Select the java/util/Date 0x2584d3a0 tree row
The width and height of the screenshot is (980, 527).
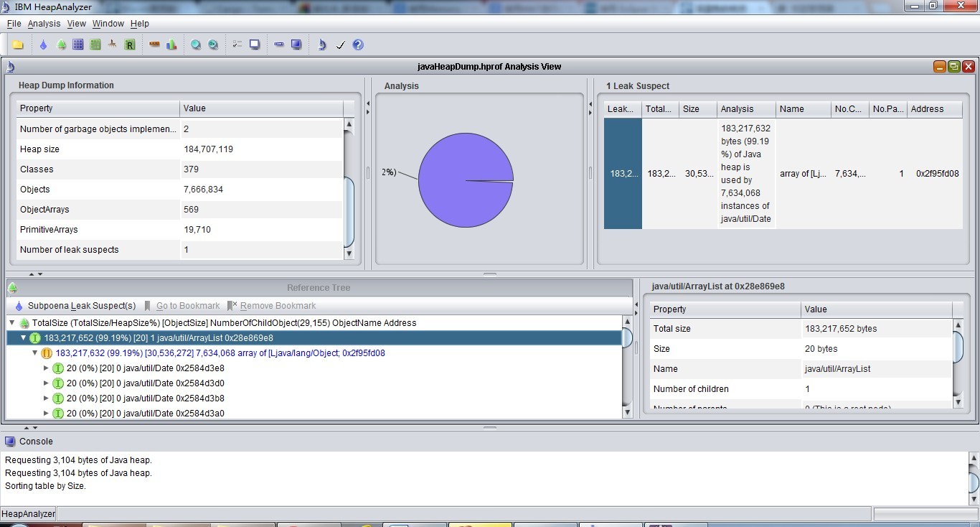[145, 414]
